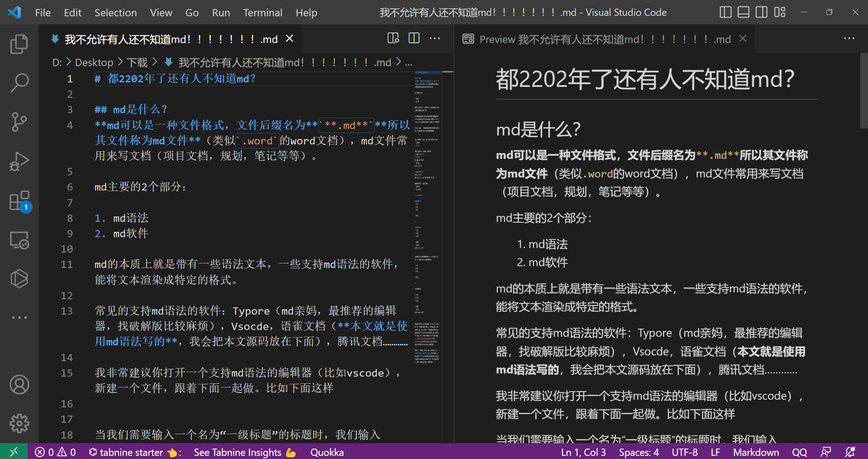868x459 pixels.
Task: Open the Tabnine hexagon icon view
Action: click(x=19, y=278)
